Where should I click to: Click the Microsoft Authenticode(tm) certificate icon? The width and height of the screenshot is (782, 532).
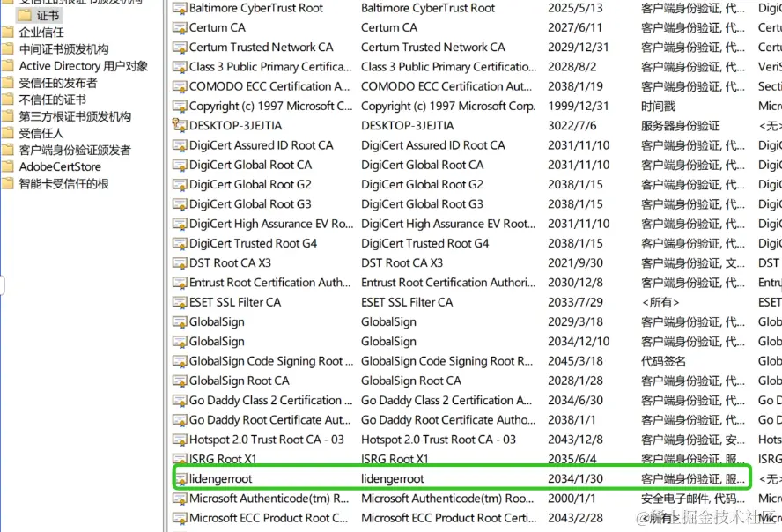tap(180, 499)
